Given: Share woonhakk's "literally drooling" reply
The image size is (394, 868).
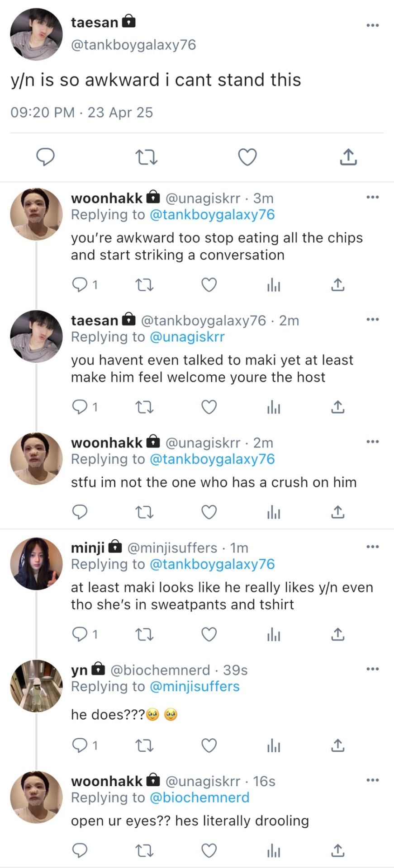Looking at the screenshot, I should coord(337,851).
